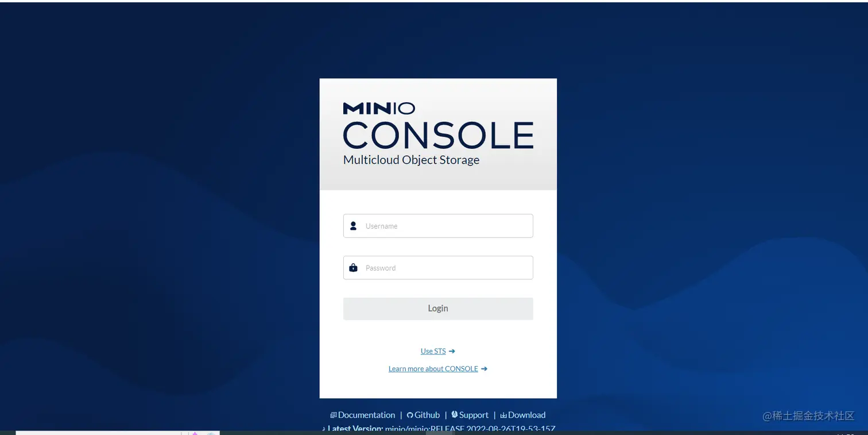Click the arrow beside Learn more about CONSOLE
This screenshot has height=435, width=868.
coord(484,369)
